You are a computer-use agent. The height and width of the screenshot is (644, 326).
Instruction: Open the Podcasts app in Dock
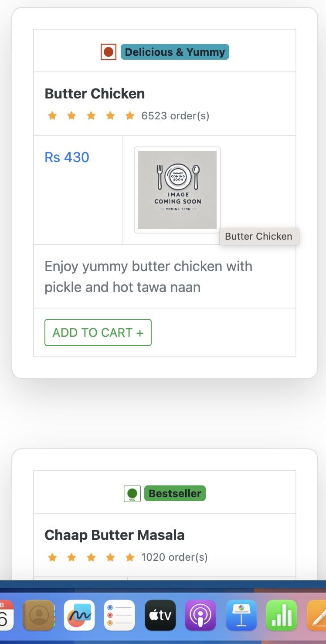(200, 615)
